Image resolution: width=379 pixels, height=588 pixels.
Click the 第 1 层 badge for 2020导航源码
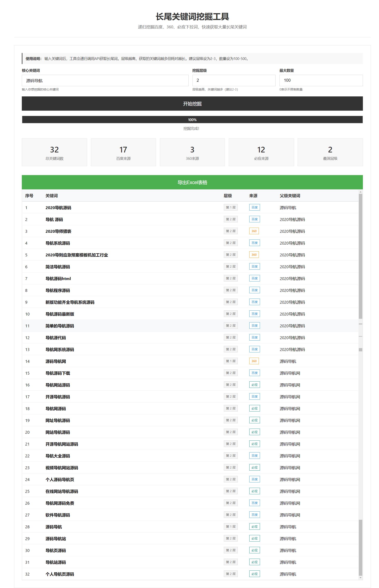(x=230, y=207)
